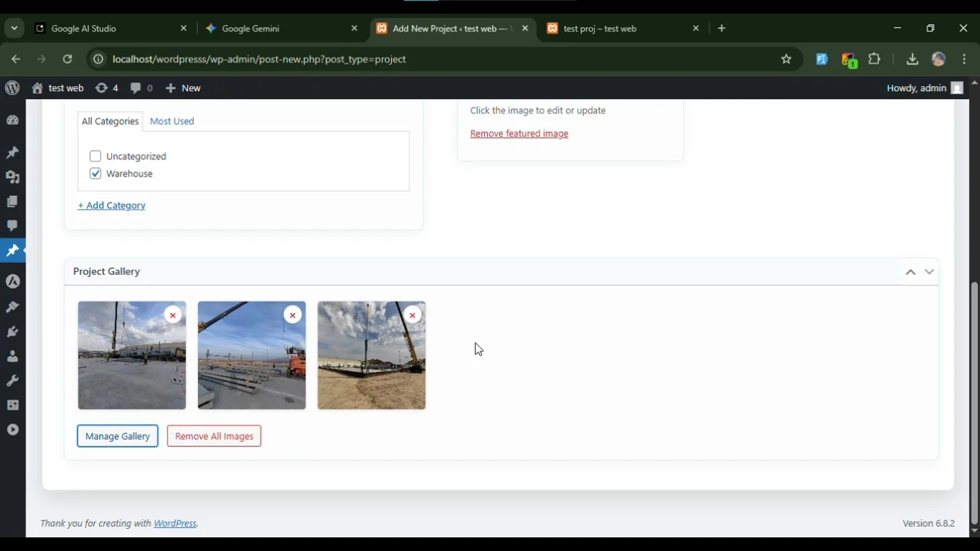Select the first crane gallery thumbnail
This screenshot has height=551, width=980.
132,356
